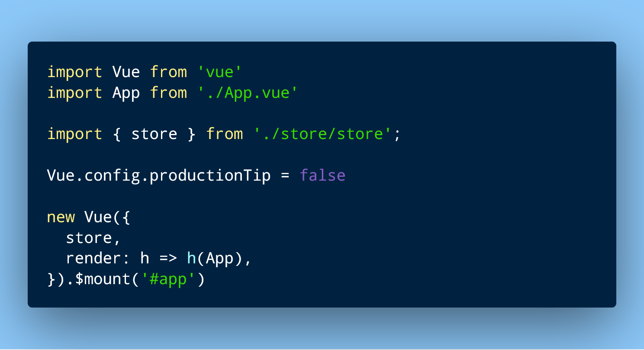Screen dimensions: 644x350
Task: Click 'h(App)' function call
Action: point(215,259)
